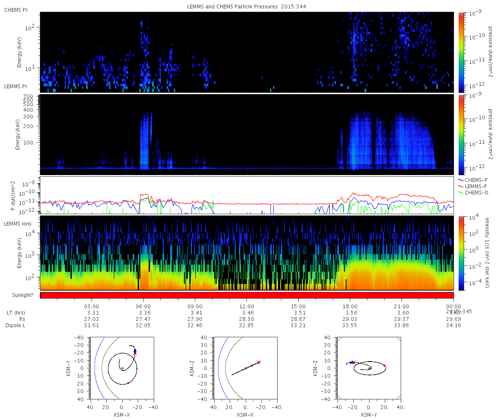The image size is (504, 420).
Task: Click the Rs value 27.03
Action: (x=92, y=319)
